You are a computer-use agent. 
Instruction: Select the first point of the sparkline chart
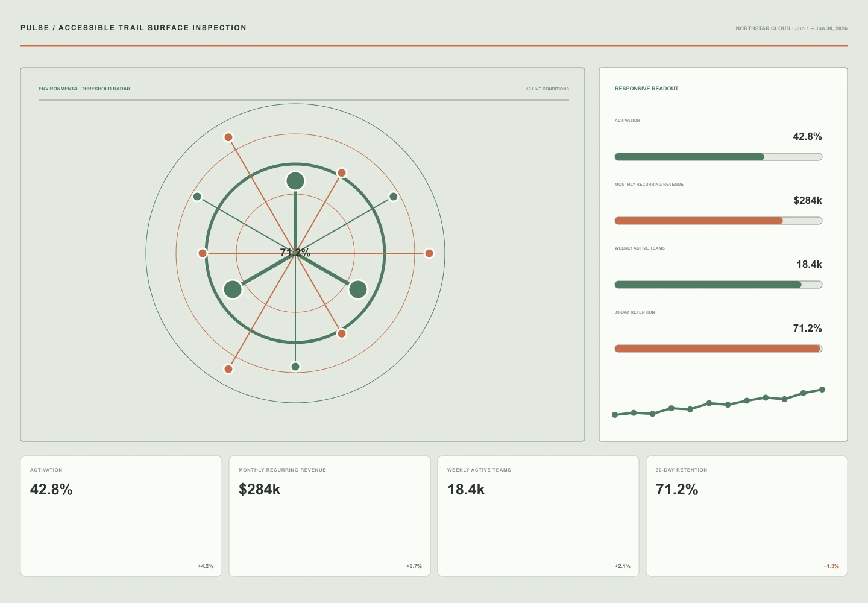[x=615, y=415]
